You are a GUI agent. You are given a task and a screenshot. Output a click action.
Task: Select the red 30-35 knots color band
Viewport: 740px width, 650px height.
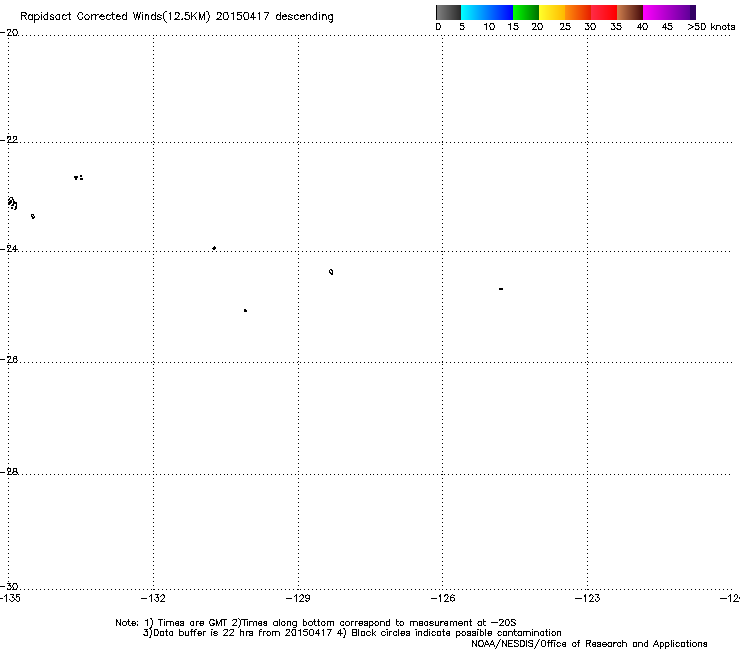(x=604, y=12)
